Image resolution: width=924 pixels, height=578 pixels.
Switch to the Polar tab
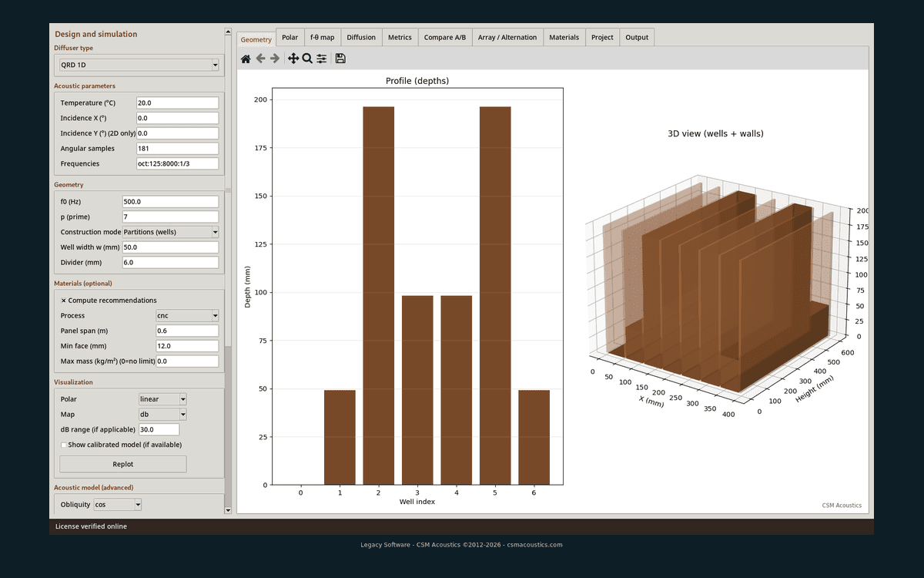(x=290, y=37)
